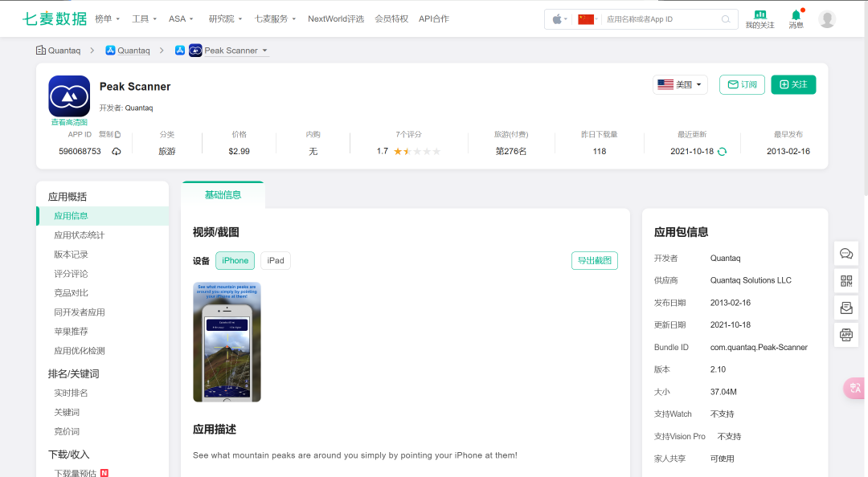
Task: Select the iPhone device toggle
Action: pos(235,261)
